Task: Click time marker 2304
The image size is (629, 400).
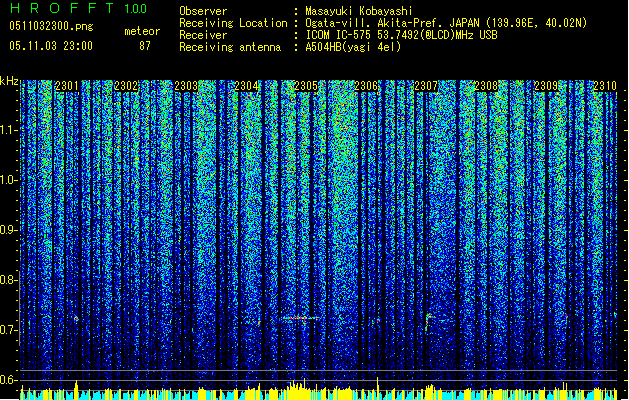Action: click(x=246, y=86)
